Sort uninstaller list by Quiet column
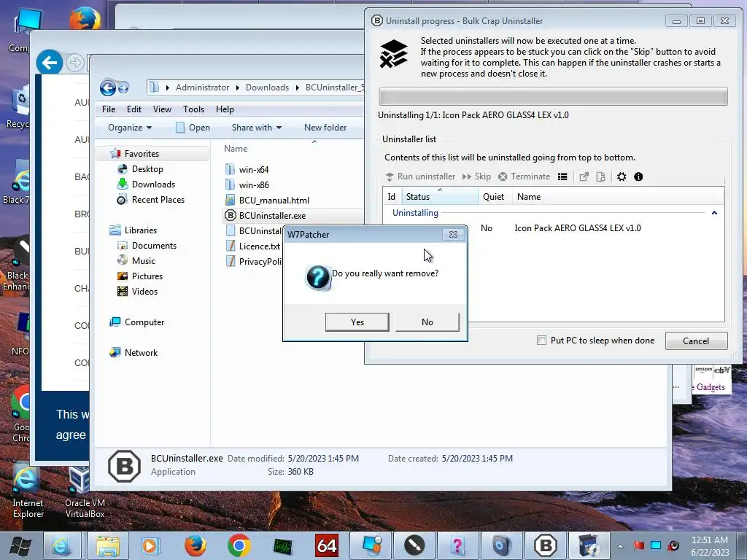This screenshot has width=747, height=560. pyautogui.click(x=495, y=196)
